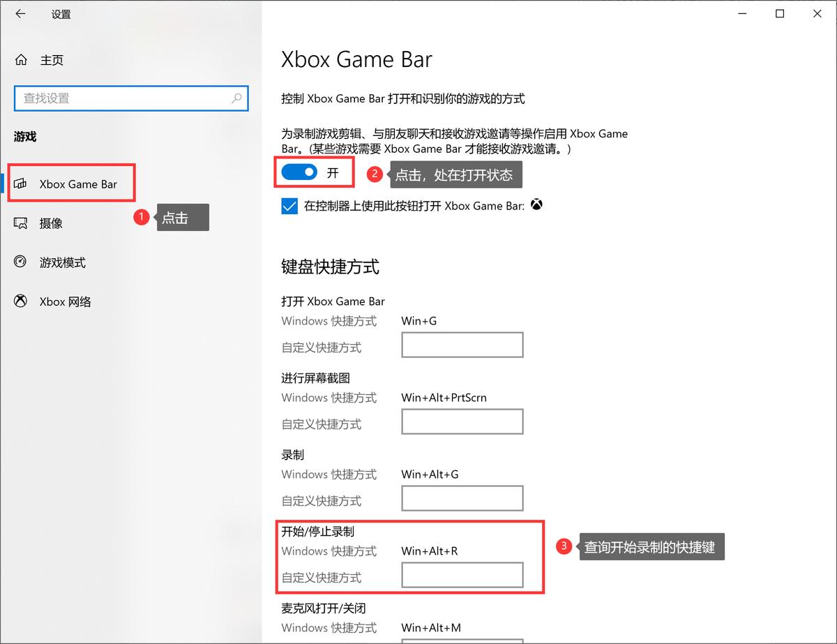This screenshot has height=644, width=837.
Task: Uncheck 在控制器上使用此按钮打开 Xbox Game Bar
Action: point(289,205)
